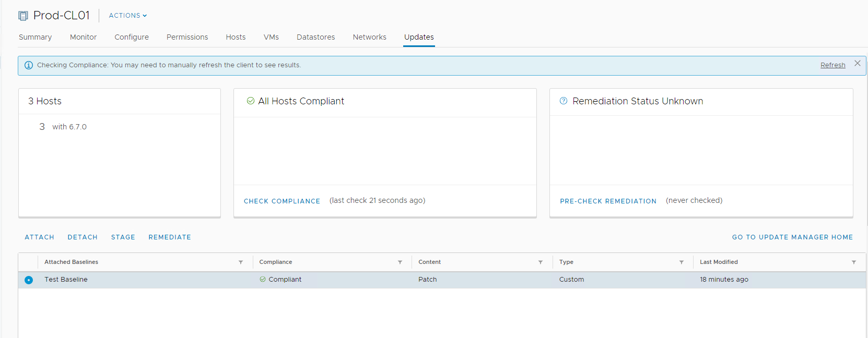Click the Prod-CL01 cluster icon
This screenshot has height=338, width=868.
tap(23, 16)
